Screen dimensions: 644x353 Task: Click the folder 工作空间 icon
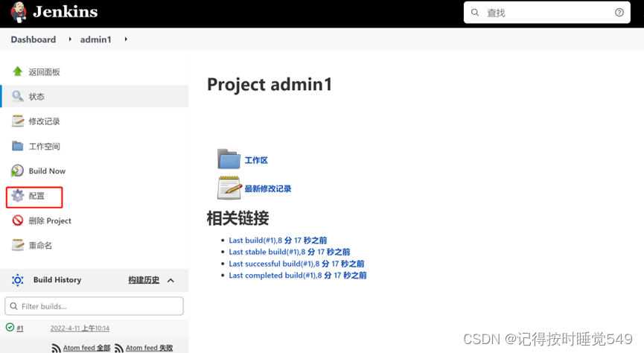18,146
